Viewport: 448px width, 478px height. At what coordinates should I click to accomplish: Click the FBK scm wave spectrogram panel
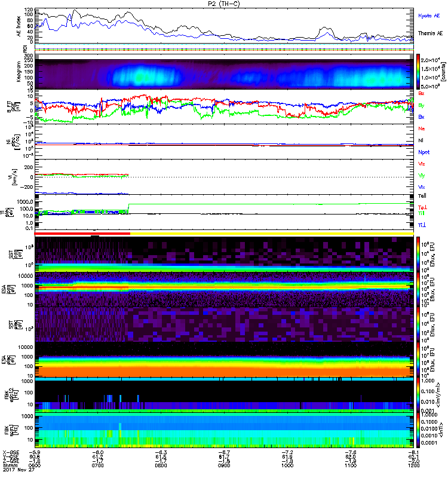[224, 430]
